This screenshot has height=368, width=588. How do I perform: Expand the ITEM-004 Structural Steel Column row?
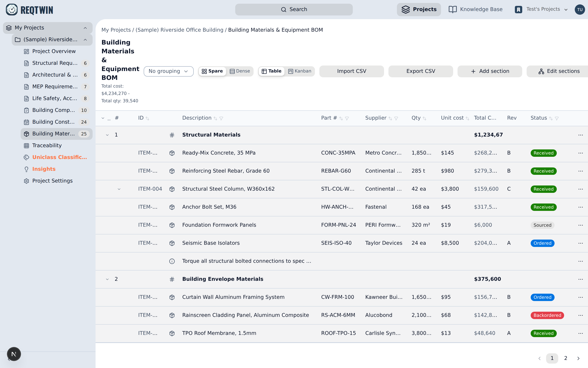[x=119, y=189]
